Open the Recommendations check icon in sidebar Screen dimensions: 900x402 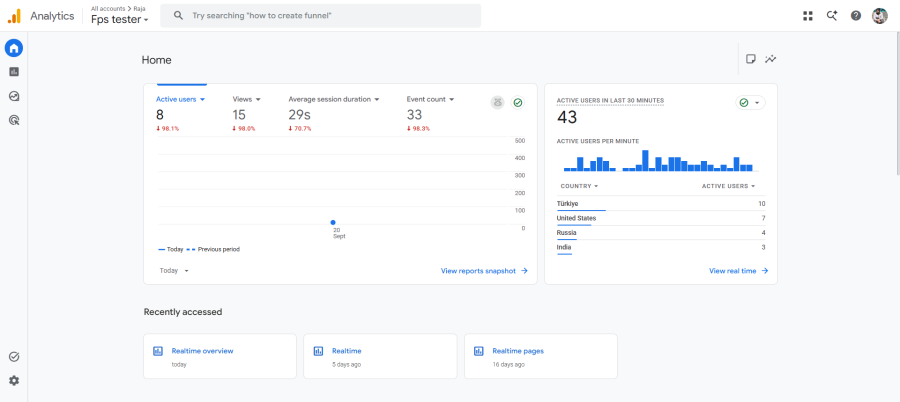point(14,357)
